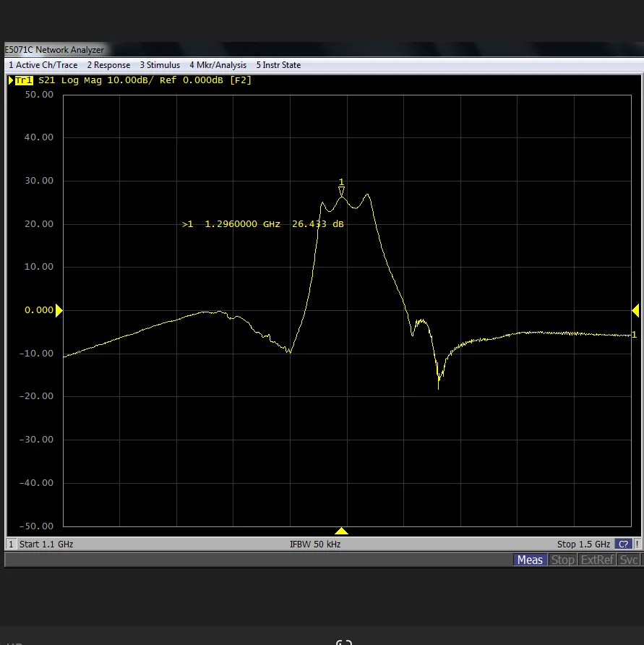
Task: Click the exclamation warning indicator in status bar
Action: point(637,544)
